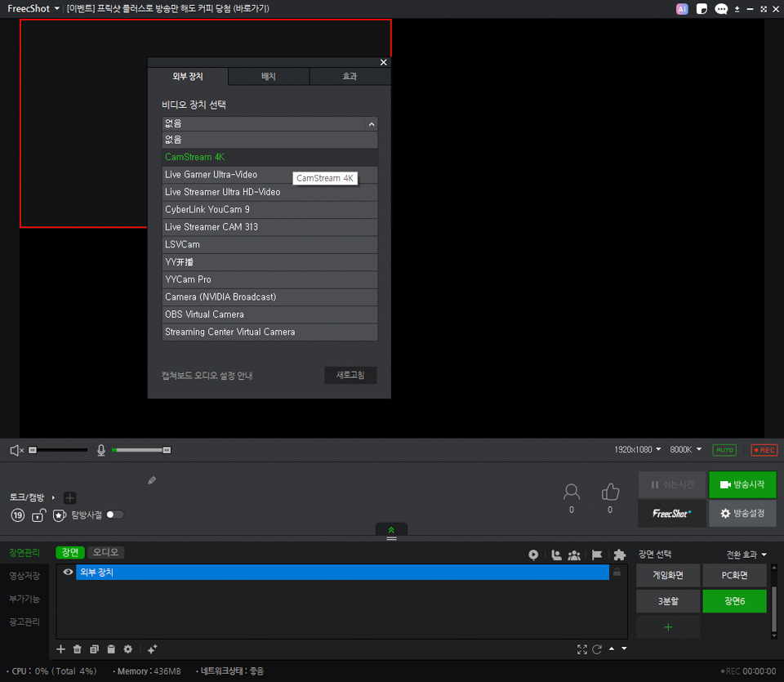Expand the 8000K bitrate dropdown
The image size is (784, 682).
coord(686,450)
